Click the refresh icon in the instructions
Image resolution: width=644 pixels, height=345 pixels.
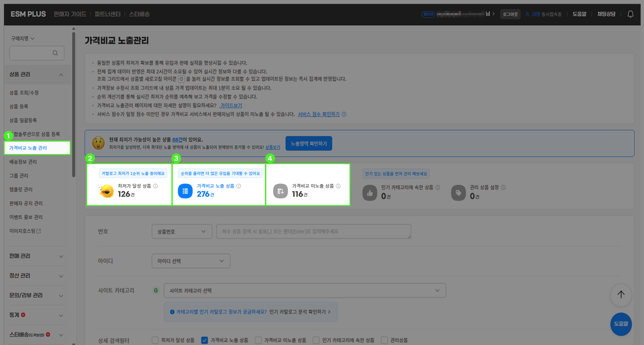tap(181, 79)
